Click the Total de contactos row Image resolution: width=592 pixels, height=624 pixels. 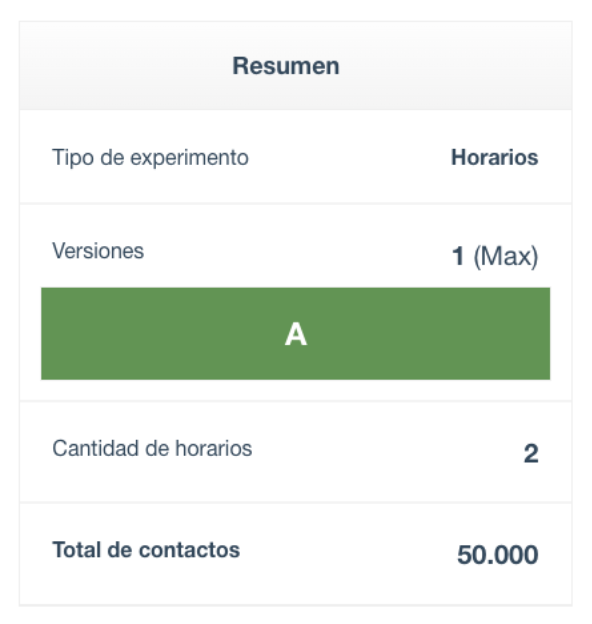(x=296, y=554)
